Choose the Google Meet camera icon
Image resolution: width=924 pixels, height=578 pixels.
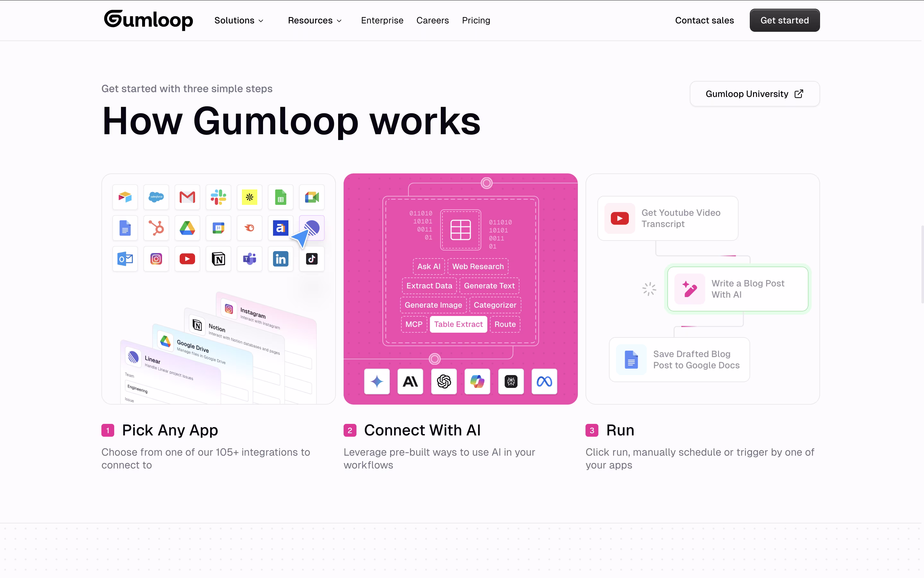coord(312,197)
